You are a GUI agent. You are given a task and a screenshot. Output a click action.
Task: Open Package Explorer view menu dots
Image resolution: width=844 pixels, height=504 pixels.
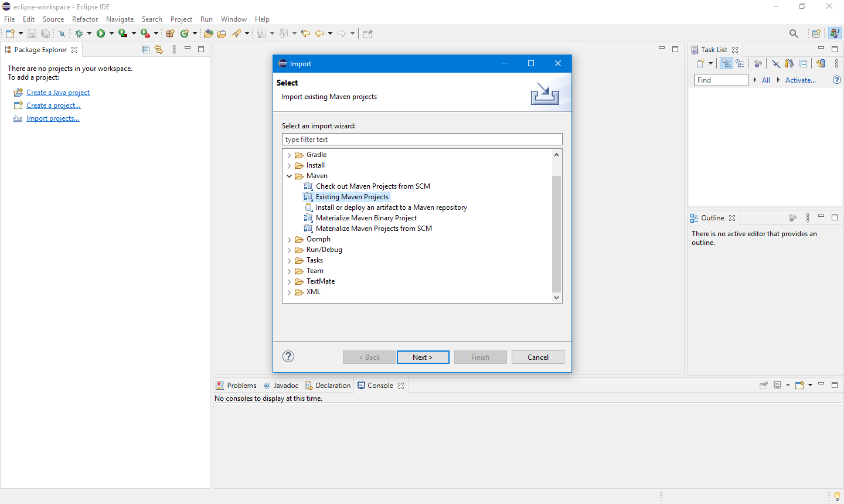point(174,49)
